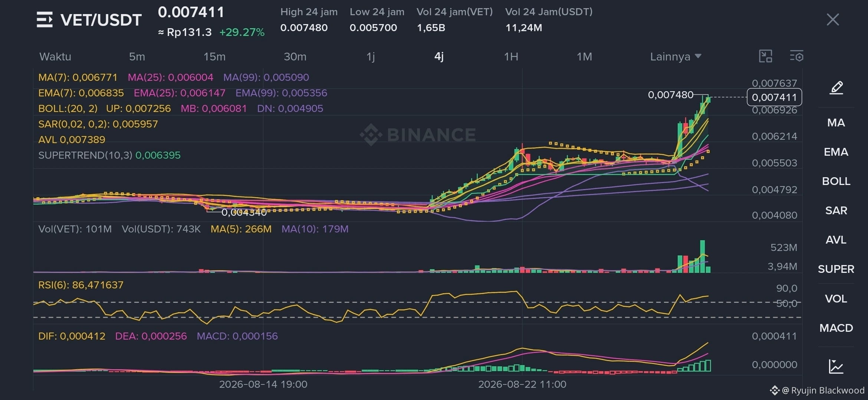Select the pencil drawing tool
Viewport: 868px width, 400px height.
836,88
